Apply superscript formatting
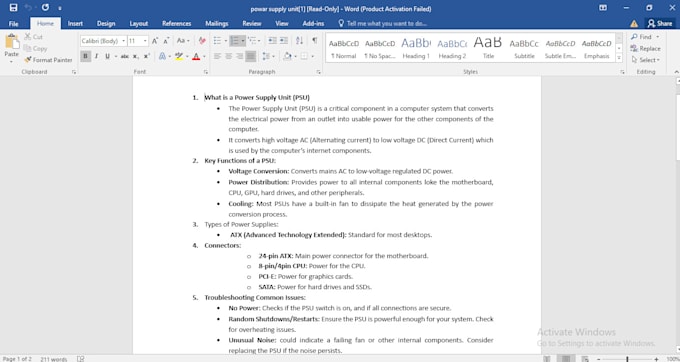 [147, 56]
